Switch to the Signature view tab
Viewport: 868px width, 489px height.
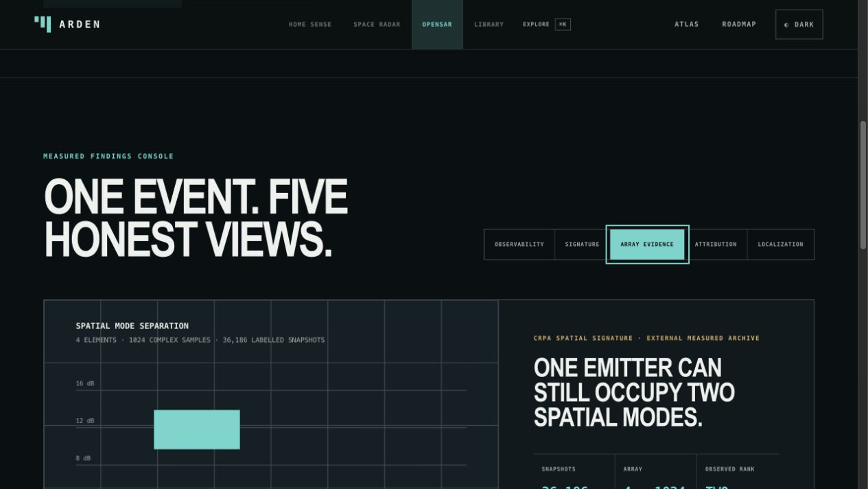tap(582, 244)
